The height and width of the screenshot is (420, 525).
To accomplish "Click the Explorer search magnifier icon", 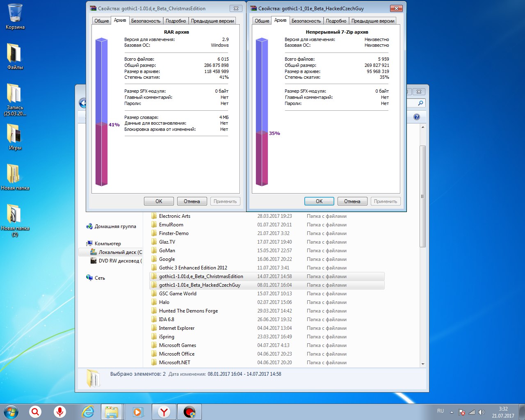I will pos(420,103).
